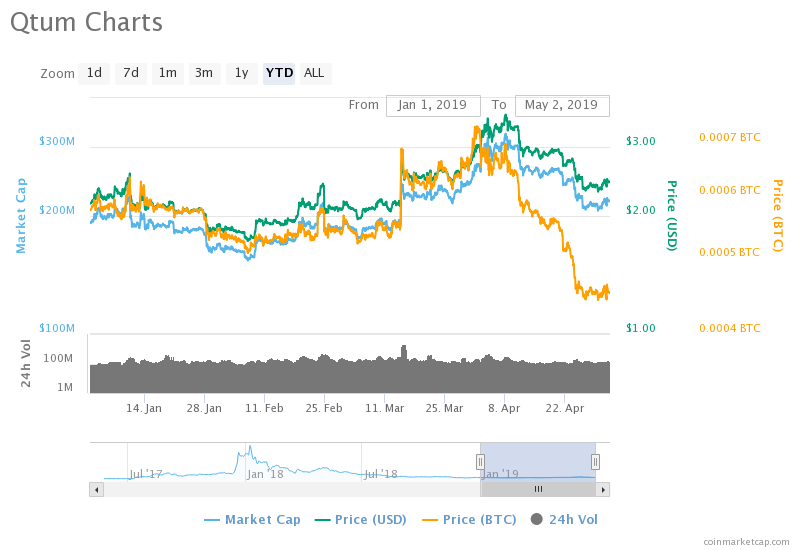Click the 0.0007 BTC axis label

[730, 137]
